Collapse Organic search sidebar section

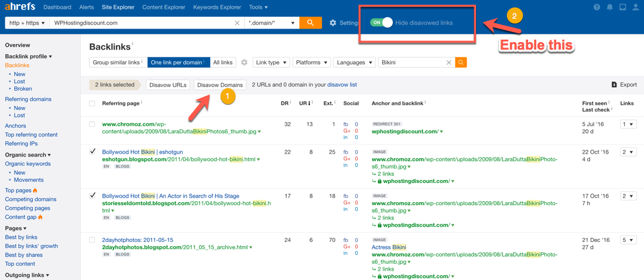(x=28, y=154)
